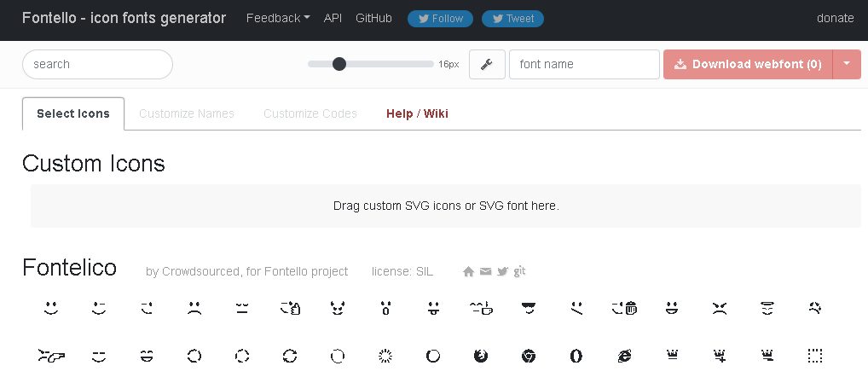Select the devil face icon
The height and width of the screenshot is (383, 868).
(x=338, y=308)
